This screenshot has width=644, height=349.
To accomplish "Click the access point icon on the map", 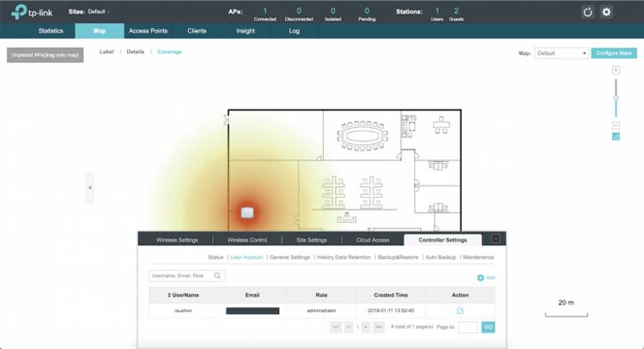I will (x=247, y=212).
